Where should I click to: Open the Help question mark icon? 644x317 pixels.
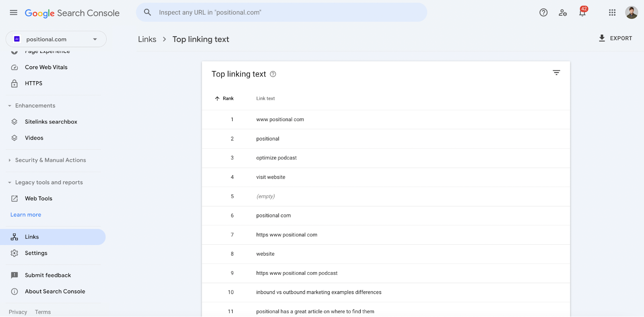[x=543, y=12]
